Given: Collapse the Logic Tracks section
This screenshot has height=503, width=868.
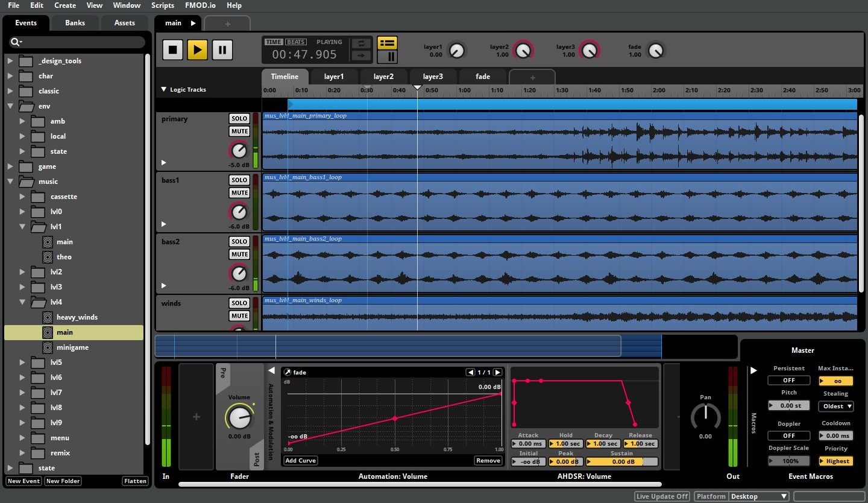Looking at the screenshot, I should (163, 90).
